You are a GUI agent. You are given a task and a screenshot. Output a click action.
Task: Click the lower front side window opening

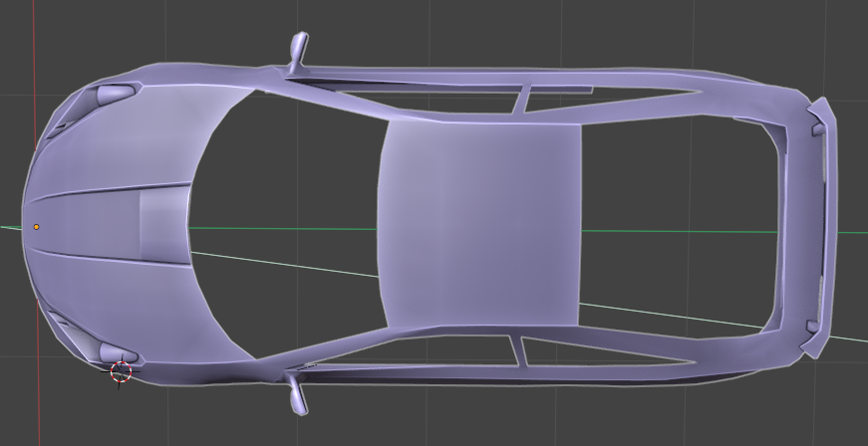pos(429,350)
